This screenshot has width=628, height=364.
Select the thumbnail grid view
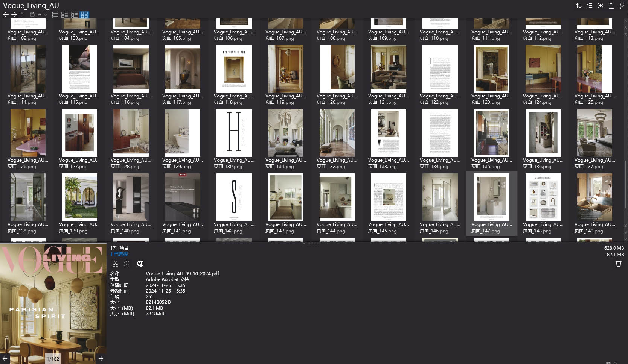84,15
